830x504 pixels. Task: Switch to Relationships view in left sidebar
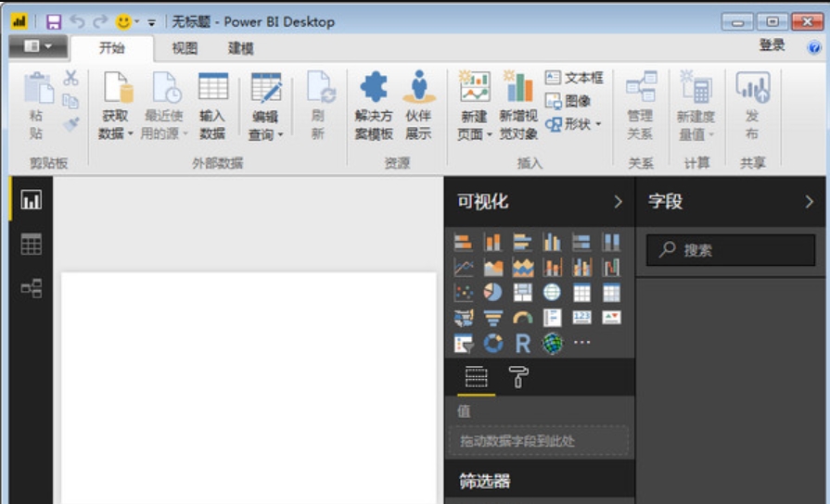pos(32,288)
